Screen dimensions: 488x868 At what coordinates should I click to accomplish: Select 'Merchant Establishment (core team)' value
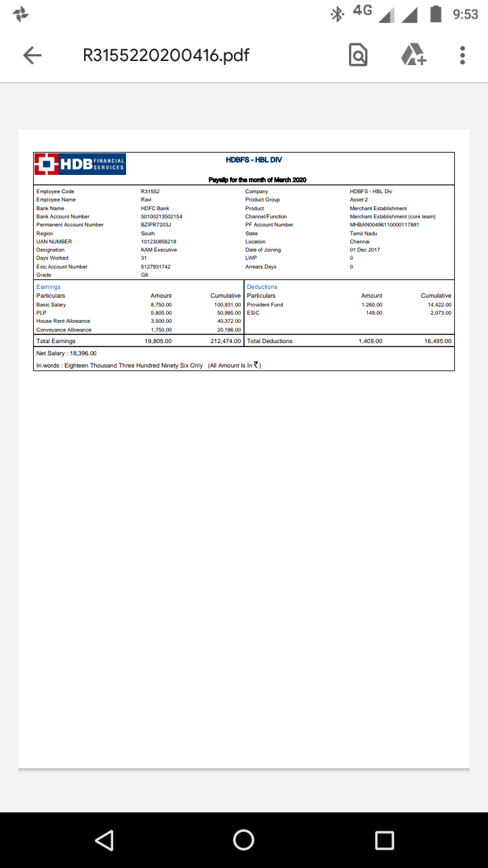point(392,216)
